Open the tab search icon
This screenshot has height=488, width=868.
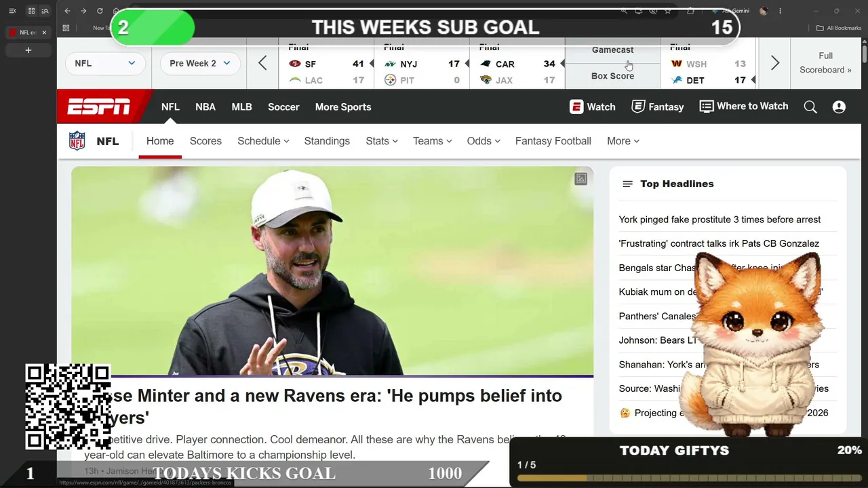45,11
